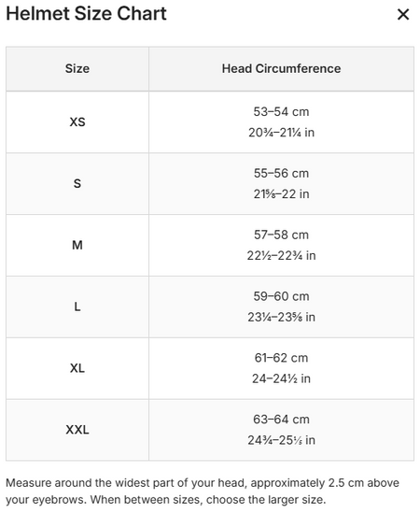This screenshot has width=420, height=513.
Task: Click the 22½–22¾ in measurement
Action: click(281, 255)
